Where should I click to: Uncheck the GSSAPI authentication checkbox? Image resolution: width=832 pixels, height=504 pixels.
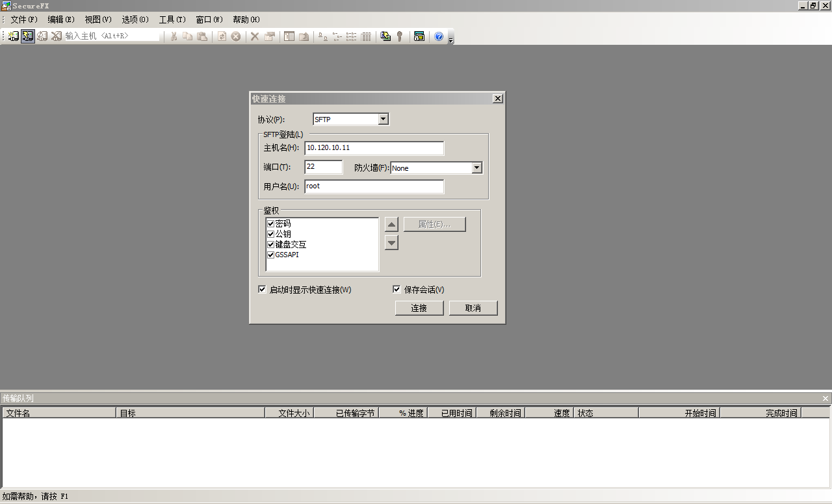pyautogui.click(x=270, y=255)
